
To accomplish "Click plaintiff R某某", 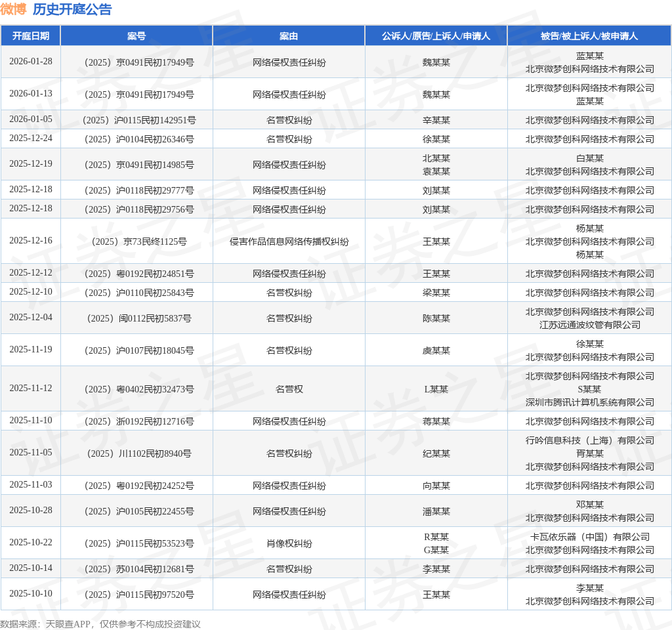I will coord(436,537).
